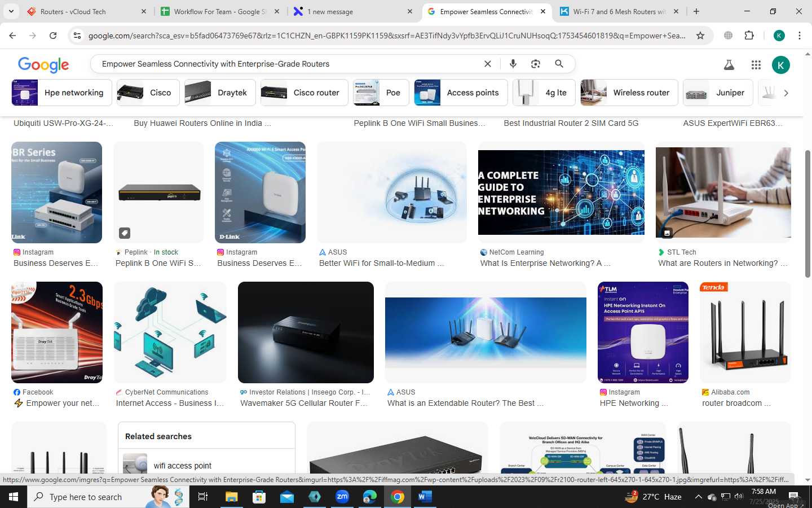Select the Cisco filter chip
This screenshot has height=508, width=812.
click(x=148, y=93)
